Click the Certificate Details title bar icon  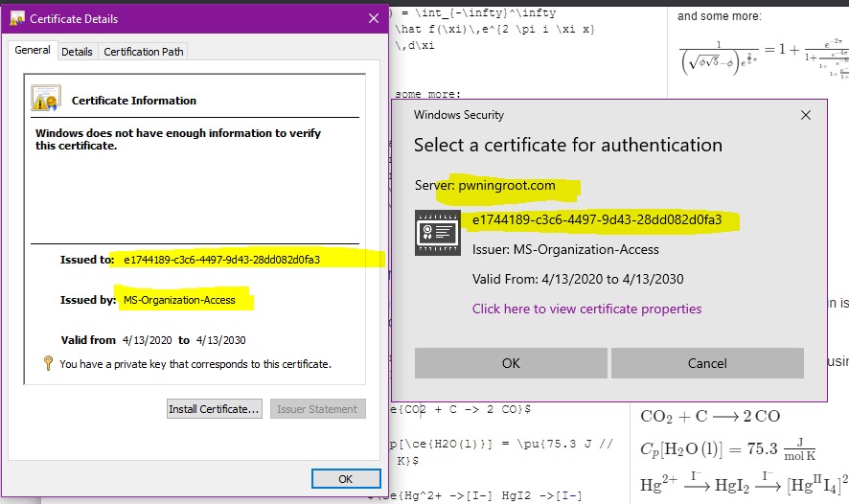17,19
